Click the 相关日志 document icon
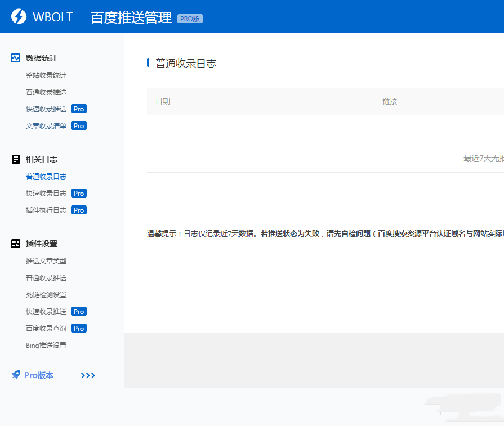 tap(16, 159)
